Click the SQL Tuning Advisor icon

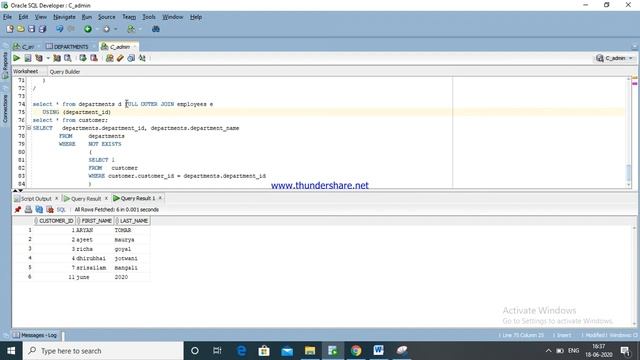click(x=68, y=58)
